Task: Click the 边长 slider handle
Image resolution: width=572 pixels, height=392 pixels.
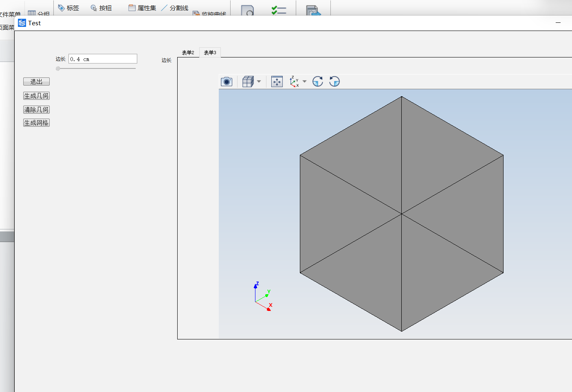Action: pos(58,68)
